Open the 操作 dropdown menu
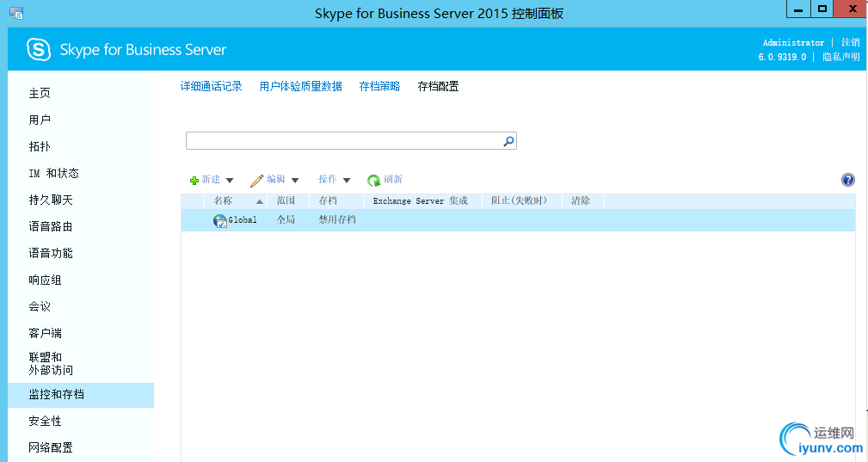 (x=334, y=180)
